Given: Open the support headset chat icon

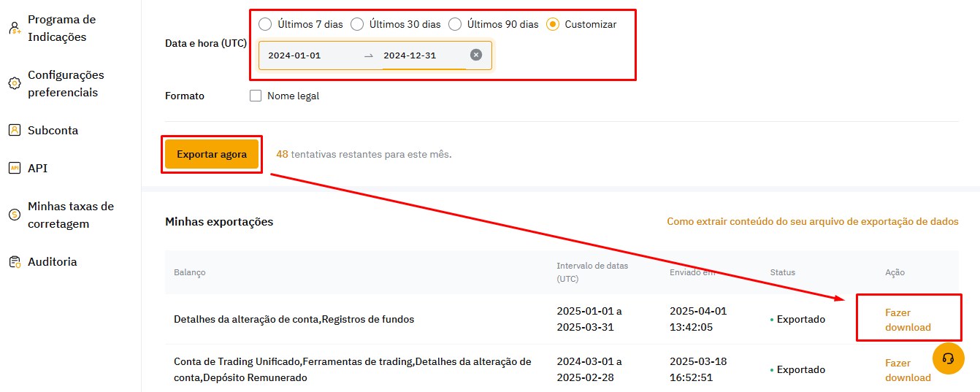Looking at the screenshot, I should [x=948, y=358].
